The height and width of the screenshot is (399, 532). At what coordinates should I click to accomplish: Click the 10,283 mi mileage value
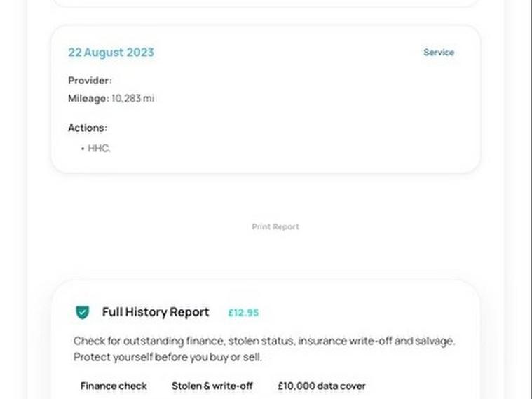coord(132,99)
